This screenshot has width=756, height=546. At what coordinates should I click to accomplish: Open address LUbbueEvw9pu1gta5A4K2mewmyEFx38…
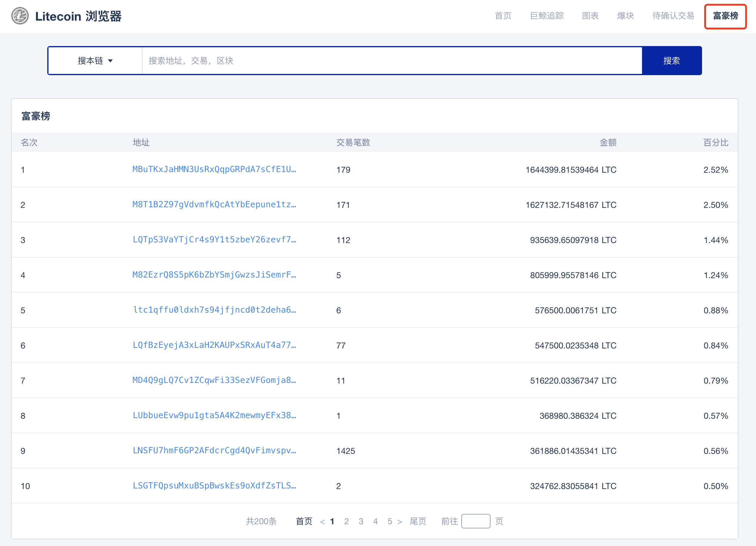[x=214, y=415]
